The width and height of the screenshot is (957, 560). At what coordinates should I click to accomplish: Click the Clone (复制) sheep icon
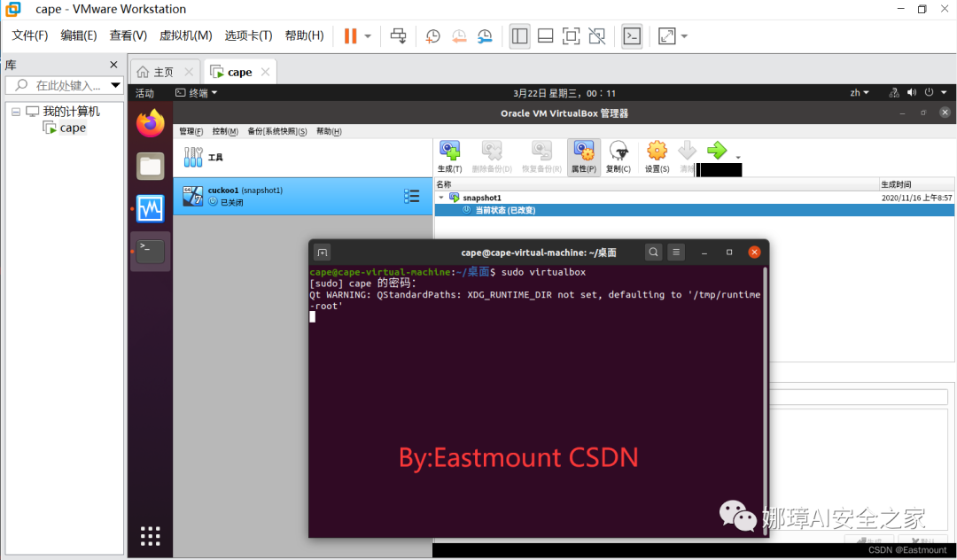coord(619,157)
